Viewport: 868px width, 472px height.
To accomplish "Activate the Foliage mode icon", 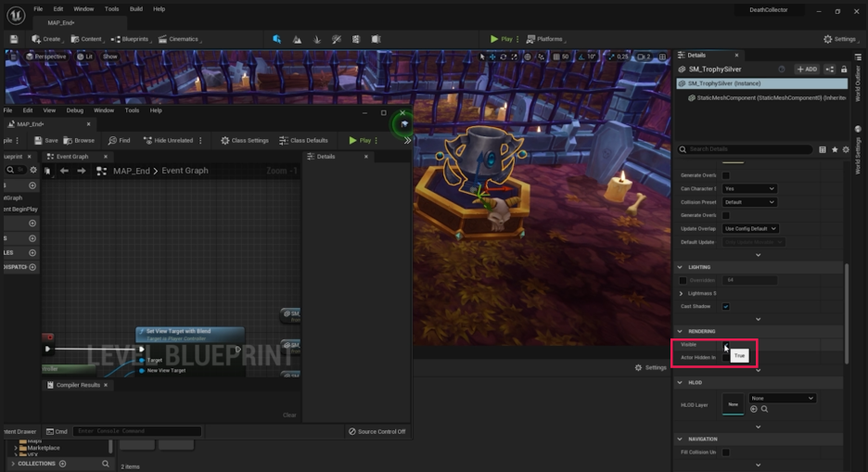I will coord(316,39).
